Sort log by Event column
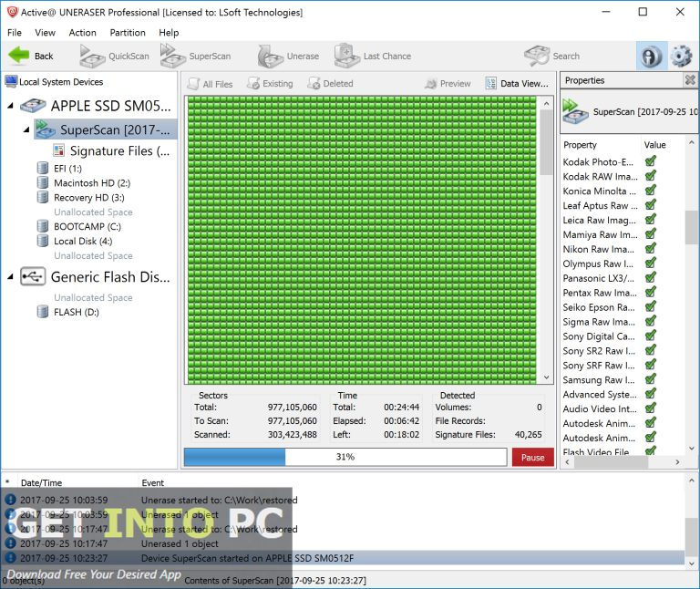 [x=153, y=482]
